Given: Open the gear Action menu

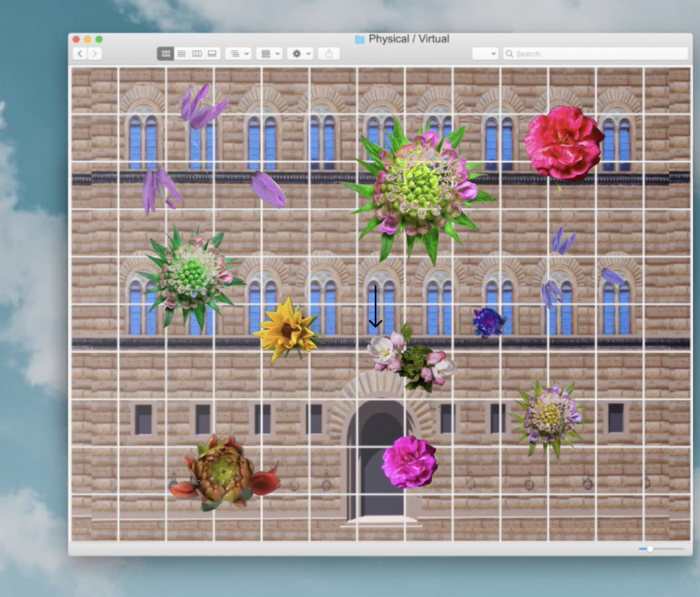Looking at the screenshot, I should pyautogui.click(x=300, y=54).
